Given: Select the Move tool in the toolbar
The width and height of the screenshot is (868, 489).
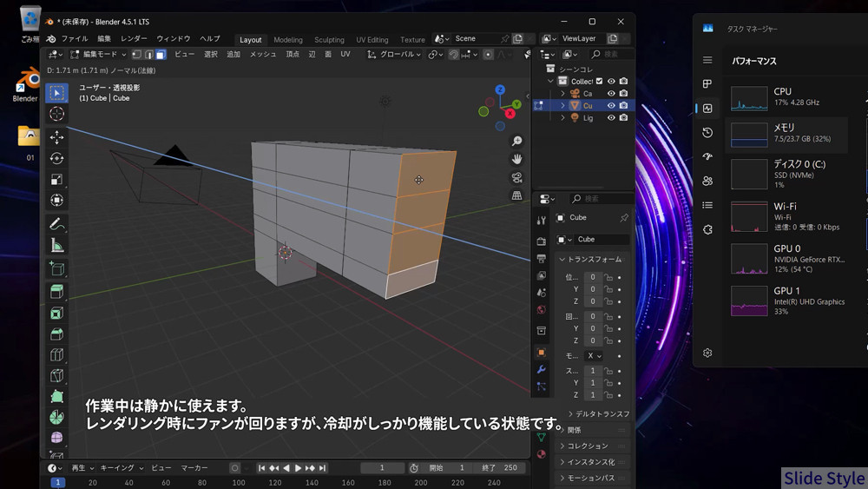Looking at the screenshot, I should pos(56,136).
